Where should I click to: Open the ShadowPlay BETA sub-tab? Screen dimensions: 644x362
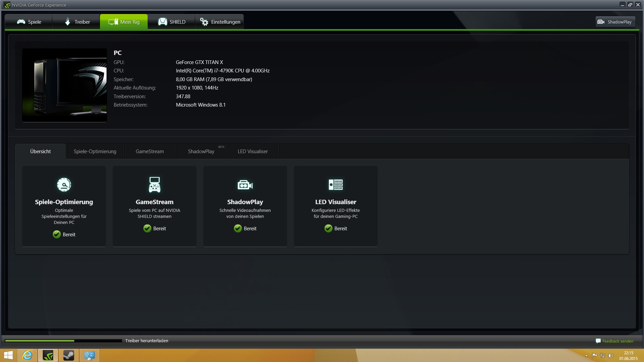click(x=201, y=152)
